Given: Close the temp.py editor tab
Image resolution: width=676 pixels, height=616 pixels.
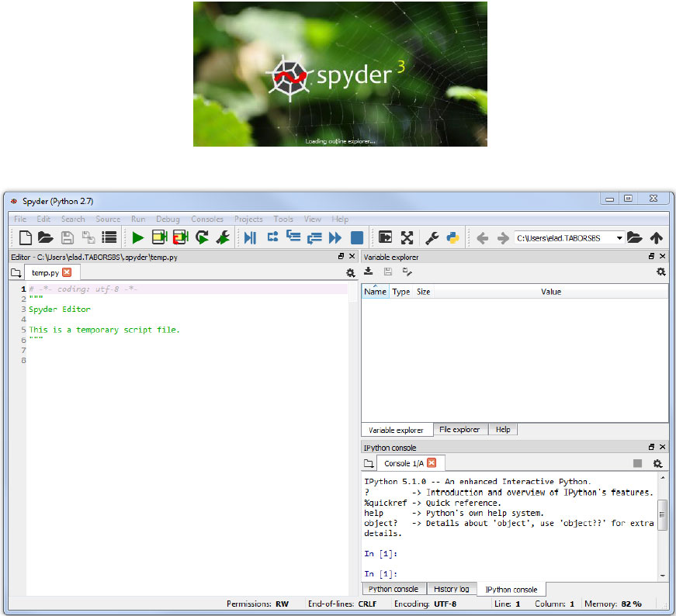Looking at the screenshot, I should click(x=67, y=272).
